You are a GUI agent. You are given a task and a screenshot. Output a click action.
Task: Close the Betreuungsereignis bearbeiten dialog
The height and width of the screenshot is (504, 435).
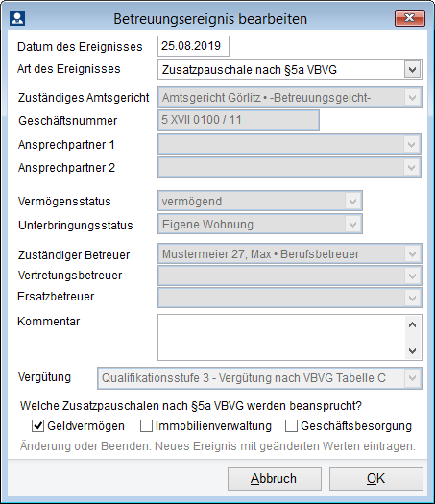(410, 18)
